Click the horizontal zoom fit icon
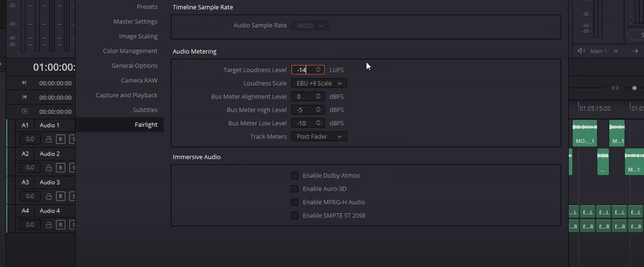The width and height of the screenshot is (644, 267). 615,88
